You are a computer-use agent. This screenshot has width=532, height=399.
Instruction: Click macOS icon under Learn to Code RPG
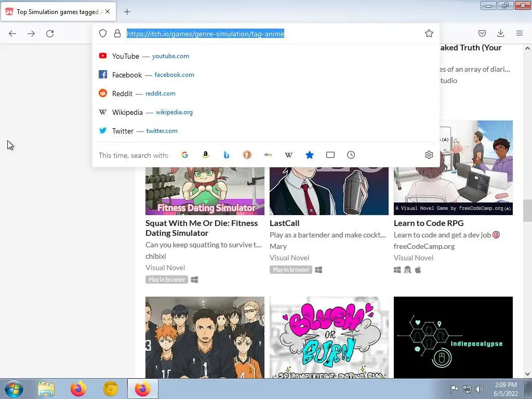(x=418, y=270)
